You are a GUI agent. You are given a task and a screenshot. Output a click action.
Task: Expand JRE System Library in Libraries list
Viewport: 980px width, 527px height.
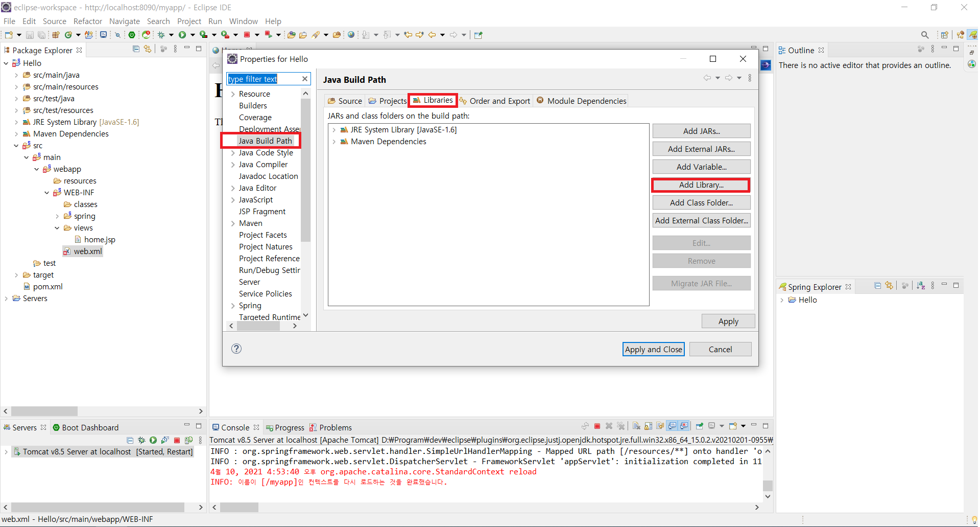click(334, 130)
